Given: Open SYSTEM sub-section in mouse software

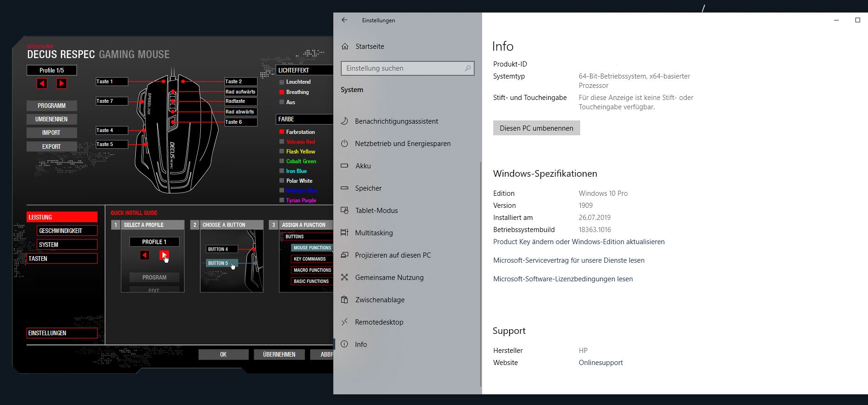Looking at the screenshot, I should click(67, 245).
